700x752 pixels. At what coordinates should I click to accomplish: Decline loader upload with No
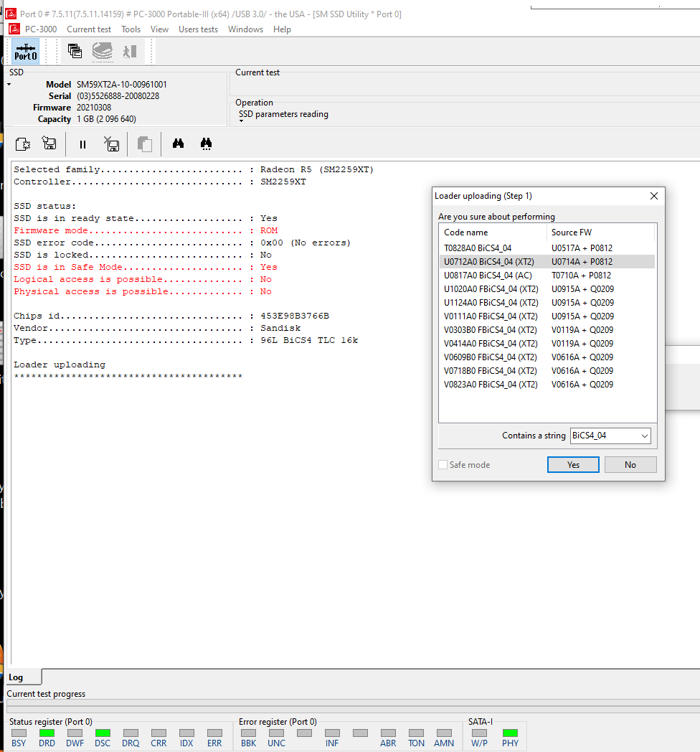(x=630, y=465)
